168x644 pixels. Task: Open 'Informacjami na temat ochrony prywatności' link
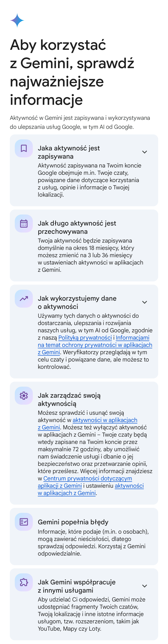coord(95,345)
